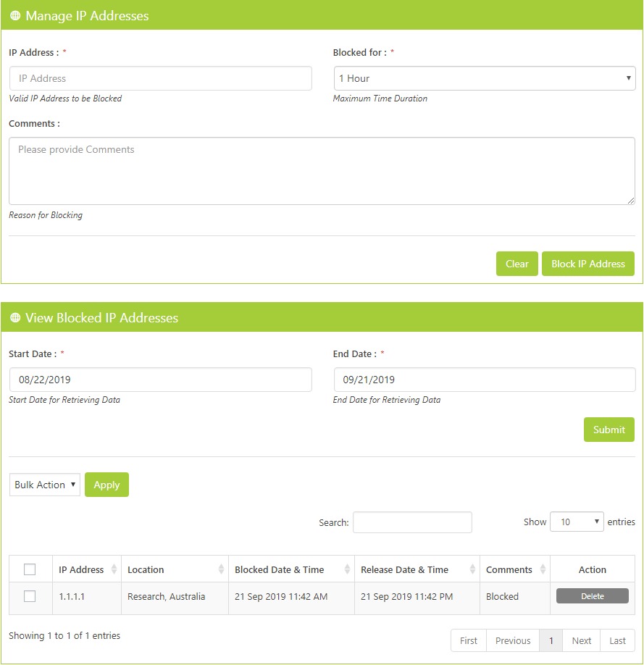Select page 1 in pagination
The image size is (644, 665).
pyautogui.click(x=551, y=640)
